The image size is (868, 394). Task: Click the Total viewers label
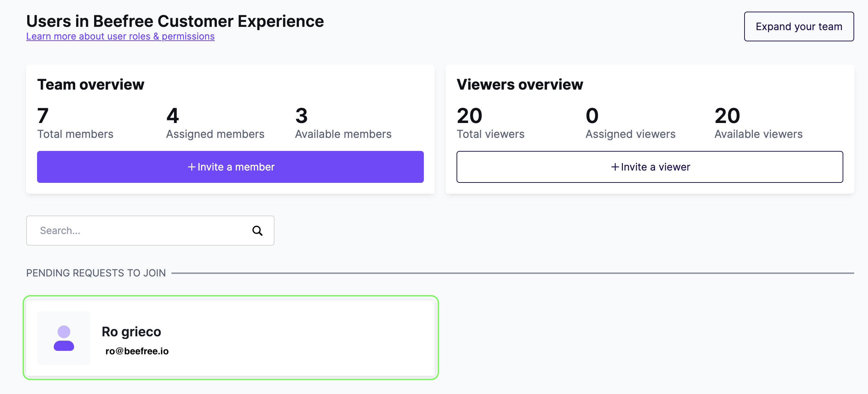tap(490, 134)
